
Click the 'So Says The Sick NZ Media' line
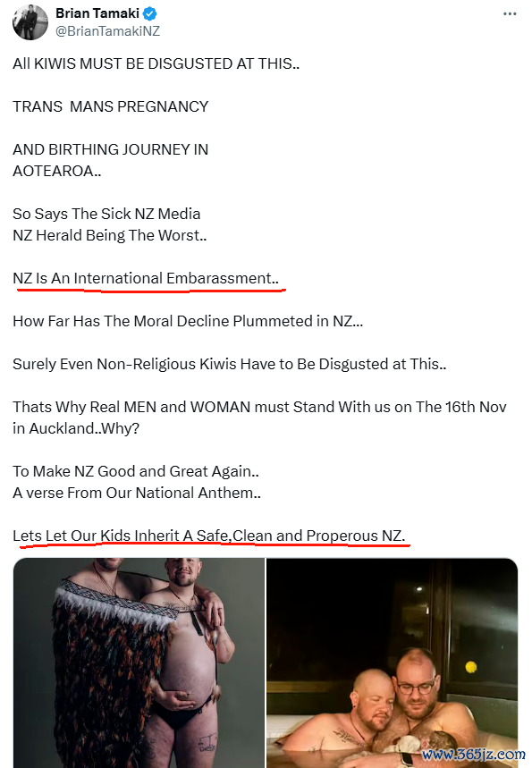(x=106, y=214)
